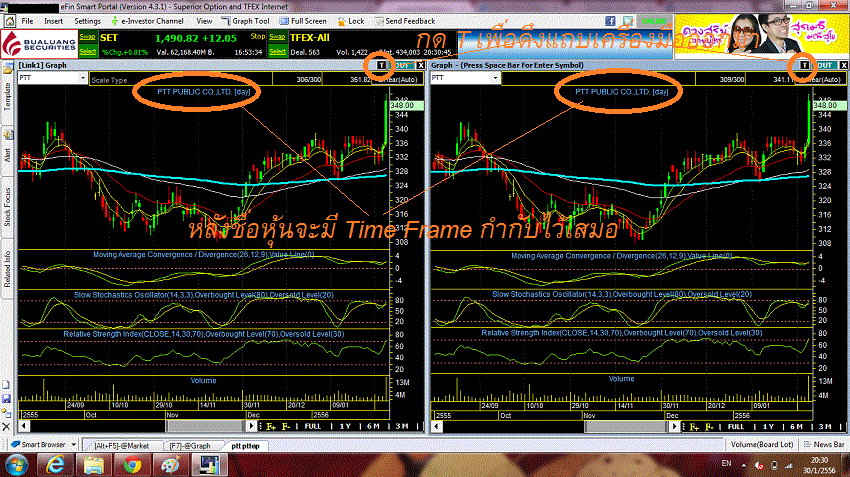Image resolution: width=850 pixels, height=477 pixels.
Task: Click right scroll arrow under right graph
Action: (x=674, y=427)
